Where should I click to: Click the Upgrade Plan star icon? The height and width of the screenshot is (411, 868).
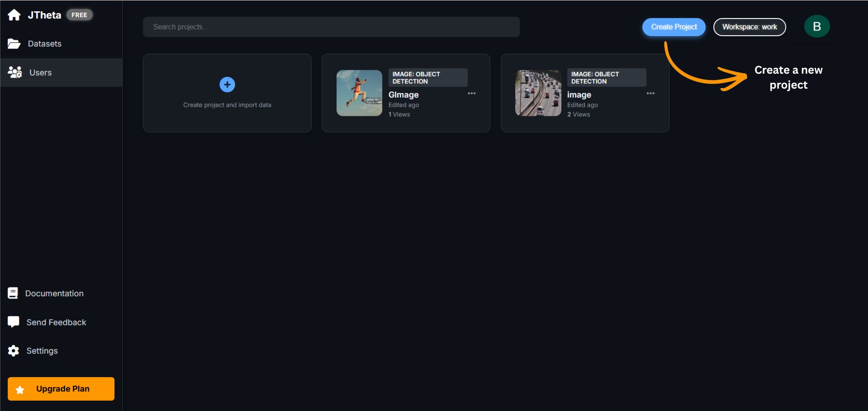click(20, 389)
